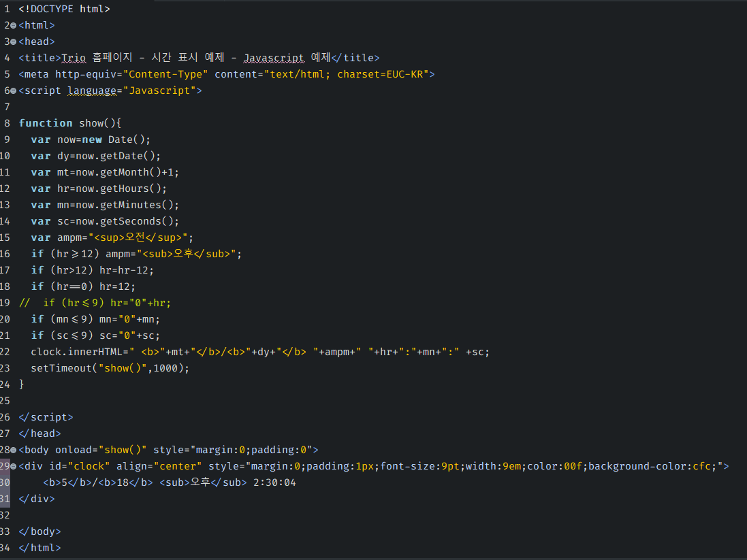Click the closing </script> tag
This screenshot has height=560, width=747.
[x=46, y=417]
